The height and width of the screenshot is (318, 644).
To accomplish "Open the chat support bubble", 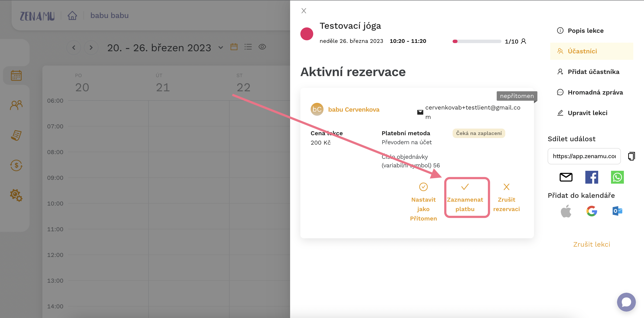I will (x=626, y=302).
